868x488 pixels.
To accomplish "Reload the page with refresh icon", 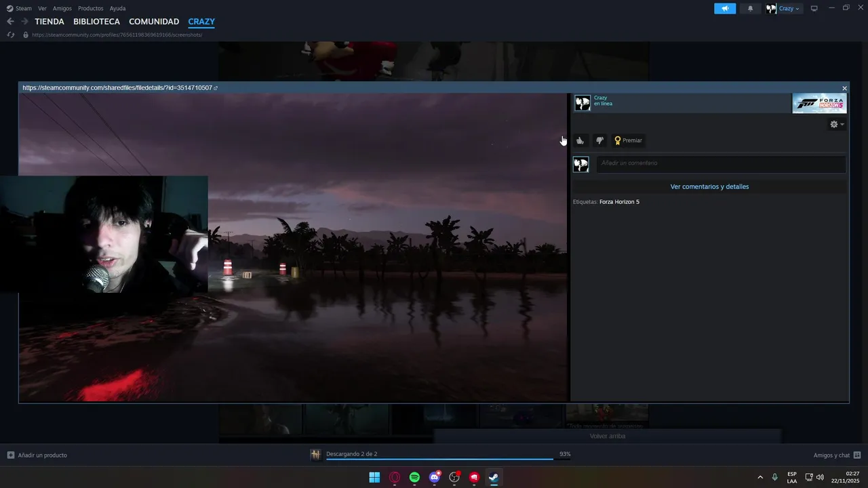I will coord(10,35).
